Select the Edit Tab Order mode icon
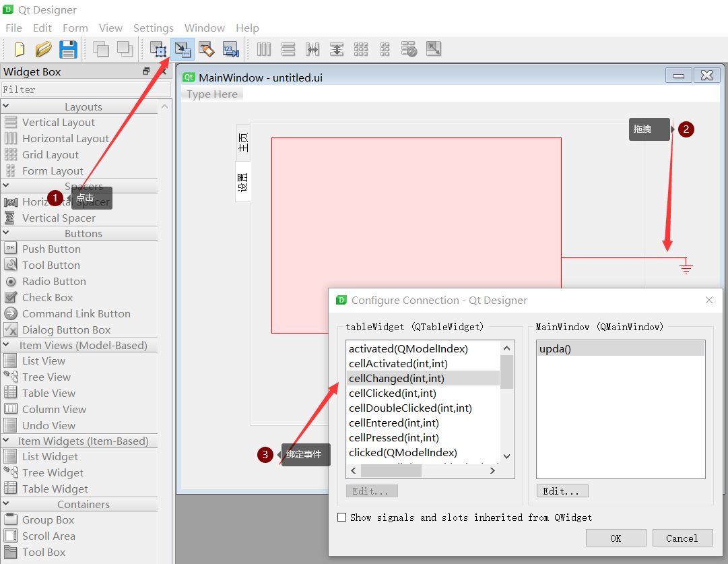This screenshot has height=564, width=728. [x=231, y=49]
